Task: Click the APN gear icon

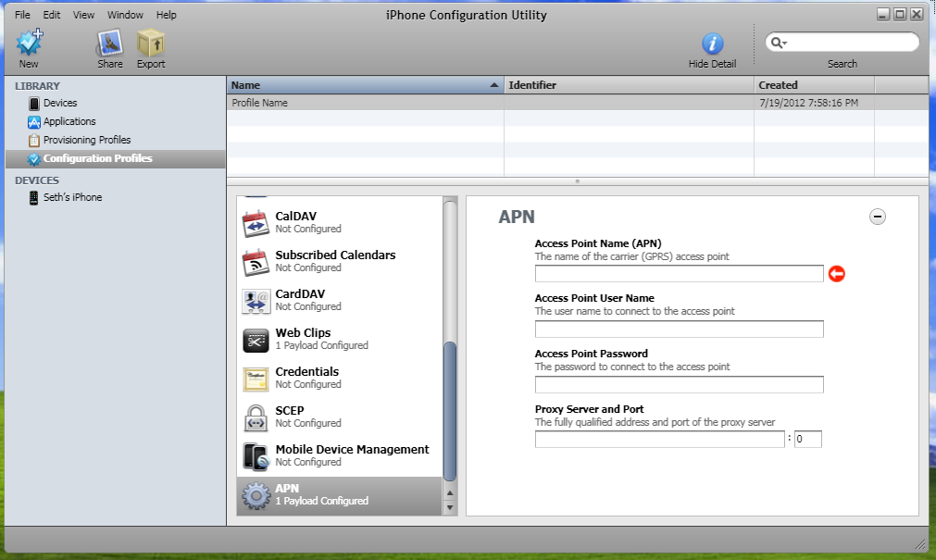Action: (256, 495)
